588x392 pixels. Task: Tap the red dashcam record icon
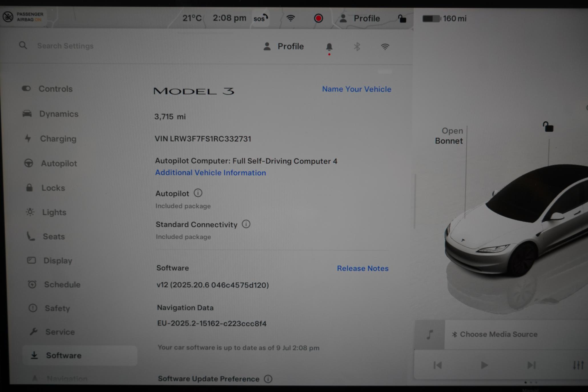[319, 19]
